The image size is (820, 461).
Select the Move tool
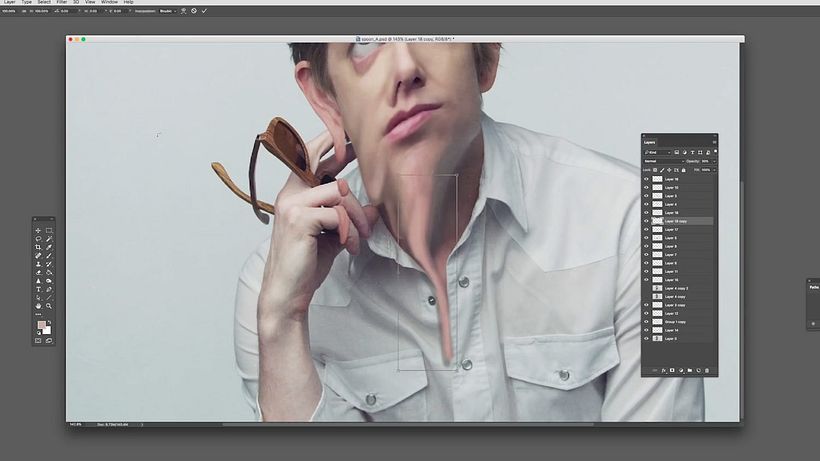38,230
